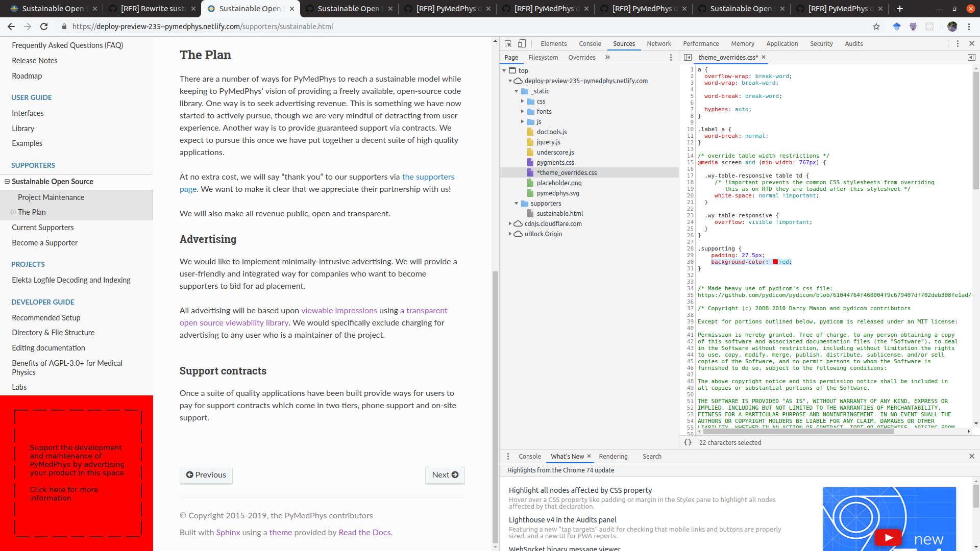Open the DevTools customize menu (vertical dots)

pos(958,44)
